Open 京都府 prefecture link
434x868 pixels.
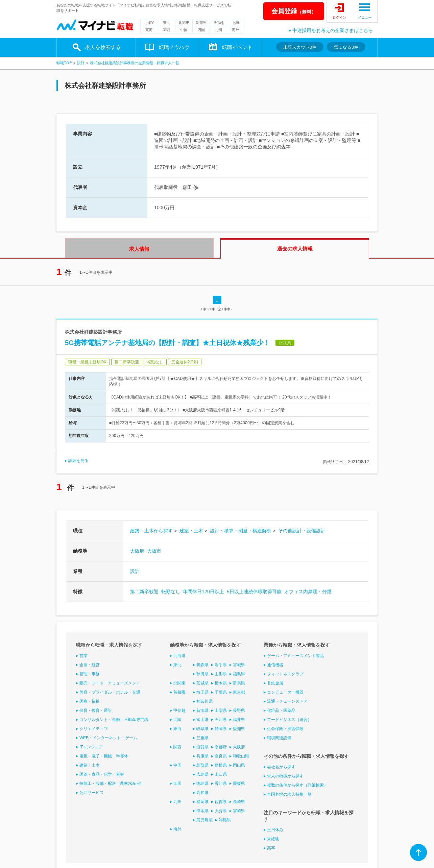point(219,747)
